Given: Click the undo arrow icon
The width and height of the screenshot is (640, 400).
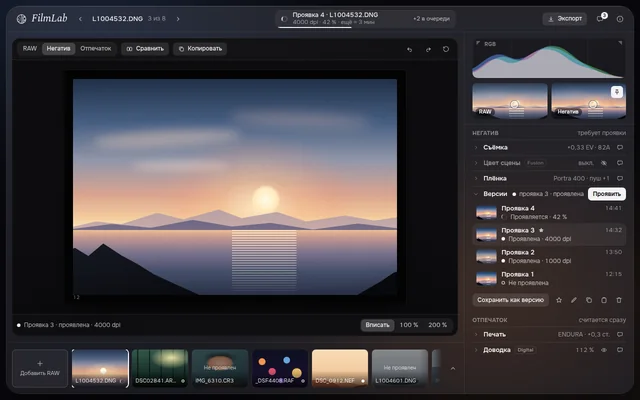Looking at the screenshot, I should (x=409, y=49).
